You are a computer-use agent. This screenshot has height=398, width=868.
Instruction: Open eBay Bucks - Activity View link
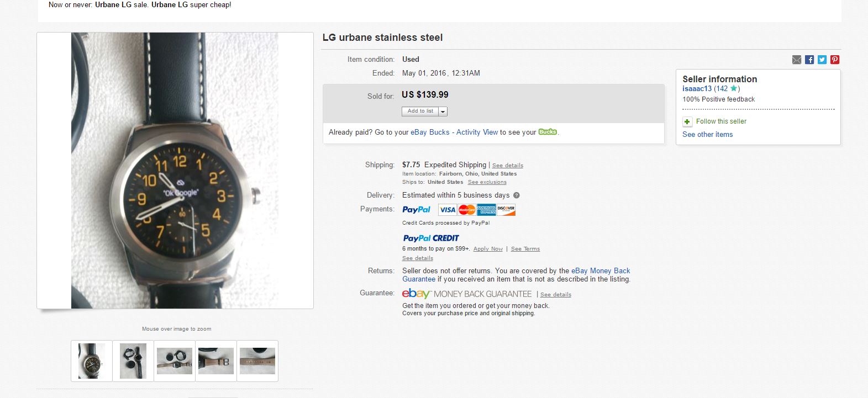coord(454,132)
